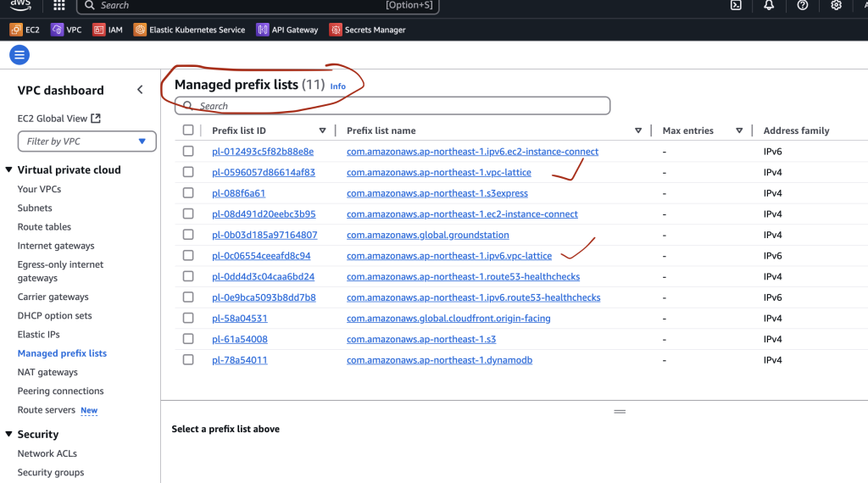Open the com.amazonaws.global.groundstation prefix list link
Image resolution: width=868 pixels, height=483 pixels.
[427, 235]
